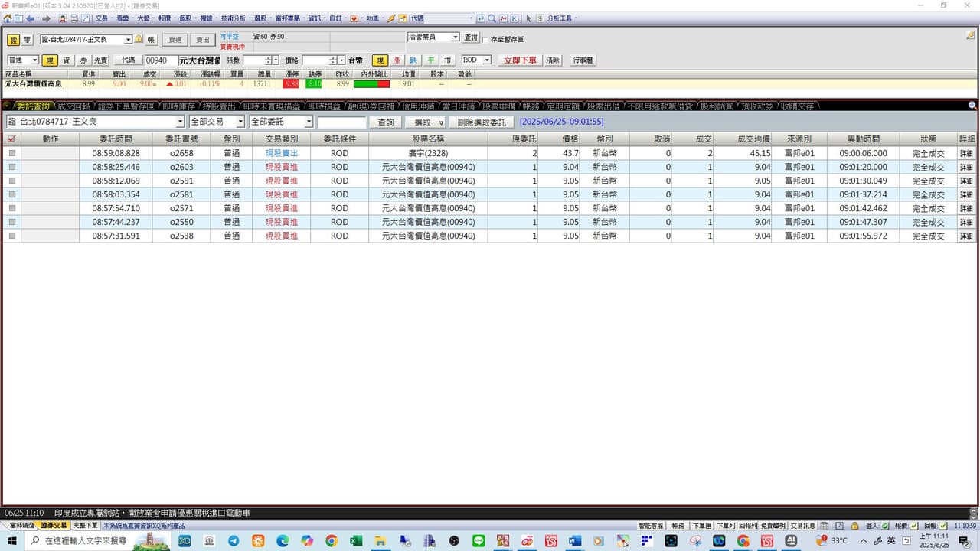980x551 pixels.
Task: Open Telegram from the taskbar
Action: [233, 541]
